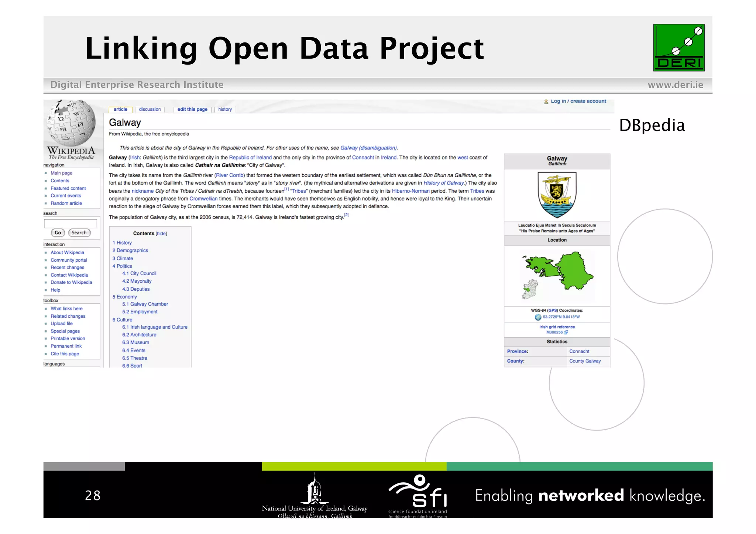This screenshot has height=534, width=756.
Task: Open Special pages link
Action: [x=65, y=331]
